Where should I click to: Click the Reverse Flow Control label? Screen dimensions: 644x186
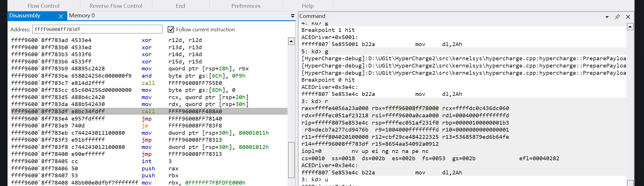(116, 6)
